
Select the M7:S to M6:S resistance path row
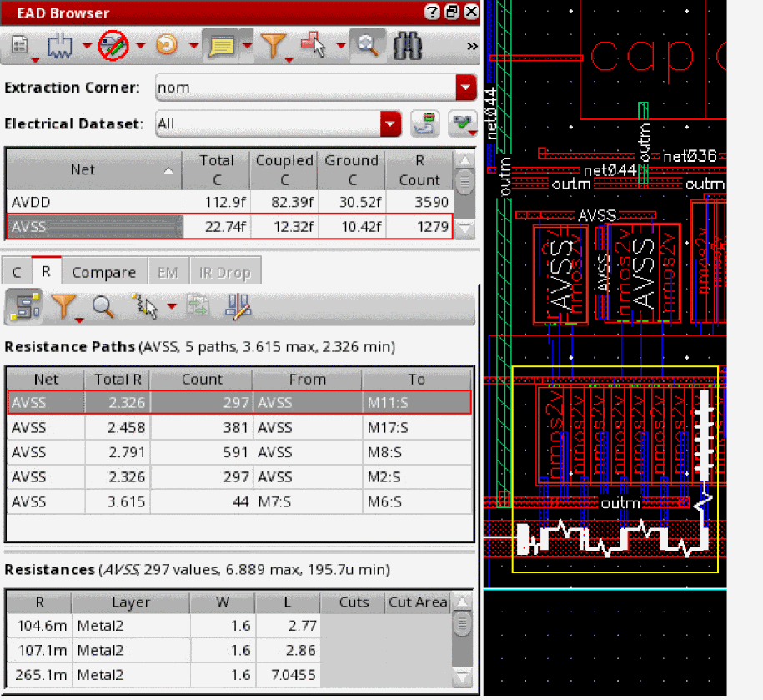pyautogui.click(x=239, y=501)
